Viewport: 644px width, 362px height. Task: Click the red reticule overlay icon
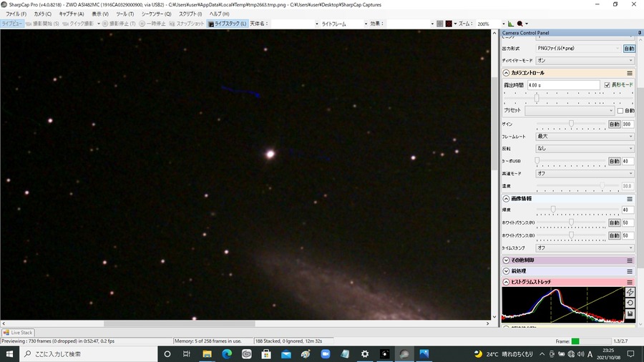(x=449, y=24)
